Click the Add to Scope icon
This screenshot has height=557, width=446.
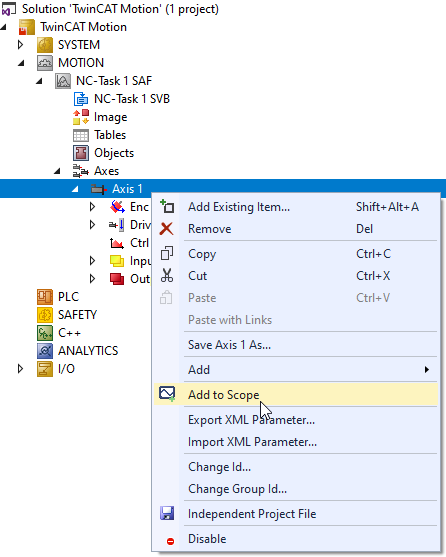click(167, 394)
